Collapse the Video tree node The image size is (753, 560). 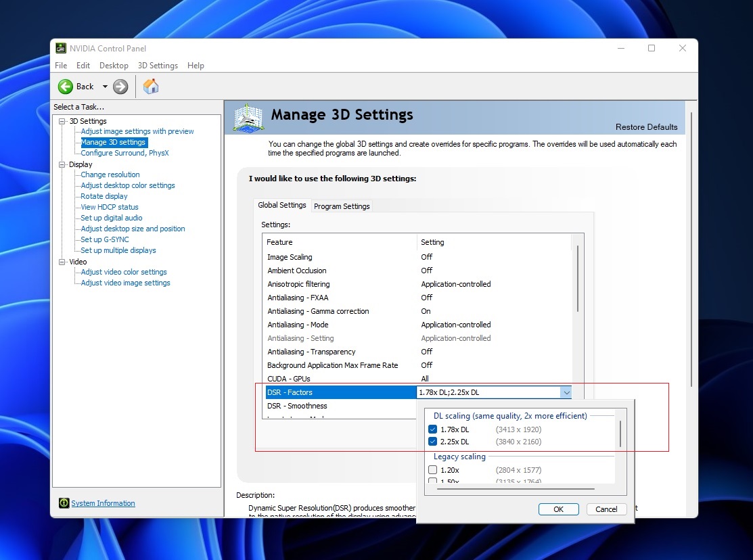[x=62, y=262]
